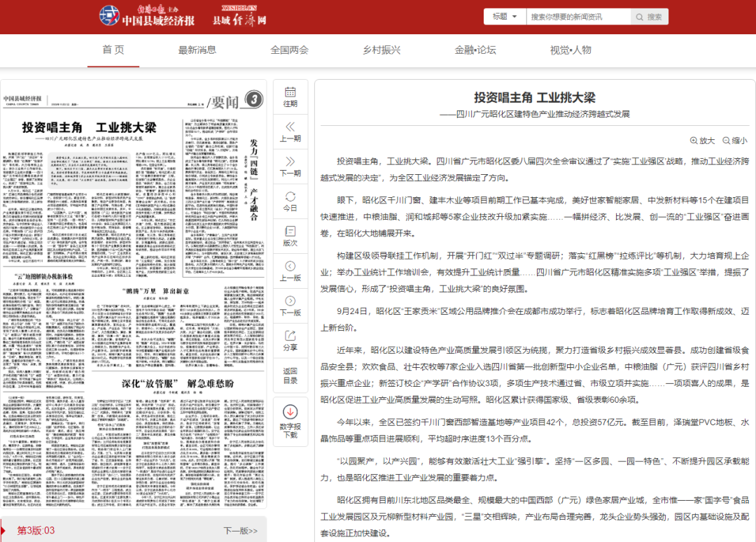Image resolution: width=756 pixels, height=542 pixels.
Task: Click the 下一版>> link at bottom
Action: click(241, 530)
